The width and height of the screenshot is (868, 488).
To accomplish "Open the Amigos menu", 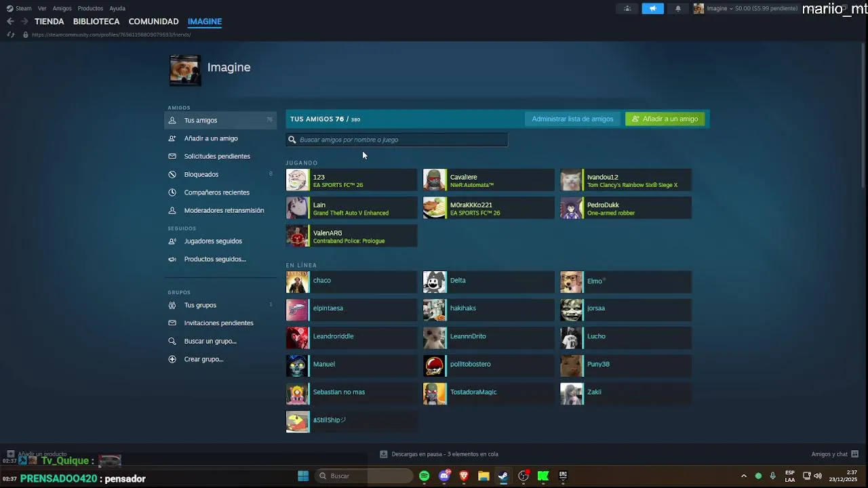I will click(62, 8).
